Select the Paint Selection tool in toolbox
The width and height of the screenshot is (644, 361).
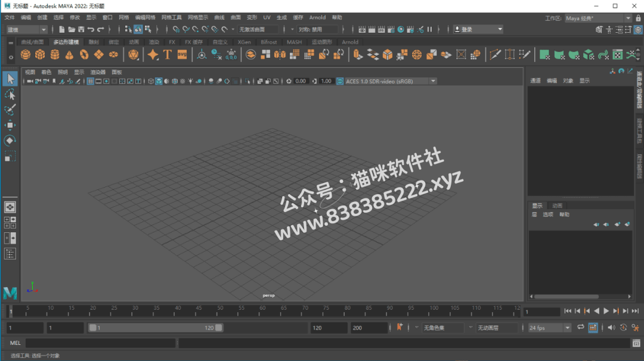(x=10, y=110)
